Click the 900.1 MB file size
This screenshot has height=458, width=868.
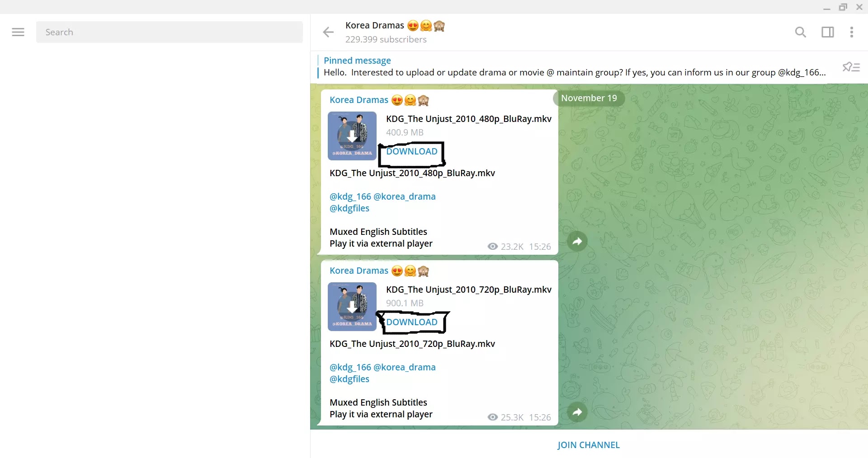pyautogui.click(x=405, y=303)
